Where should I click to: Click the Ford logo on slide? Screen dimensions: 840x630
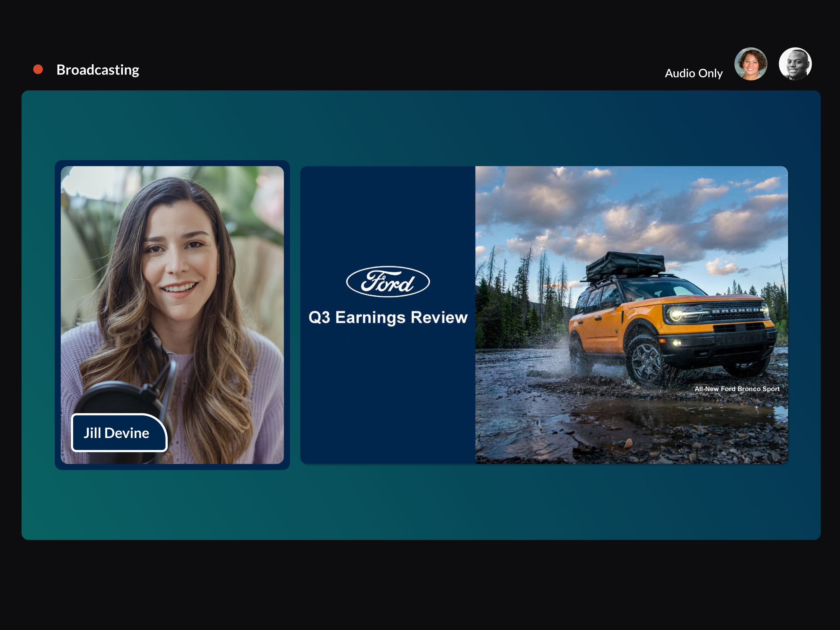coord(388,281)
